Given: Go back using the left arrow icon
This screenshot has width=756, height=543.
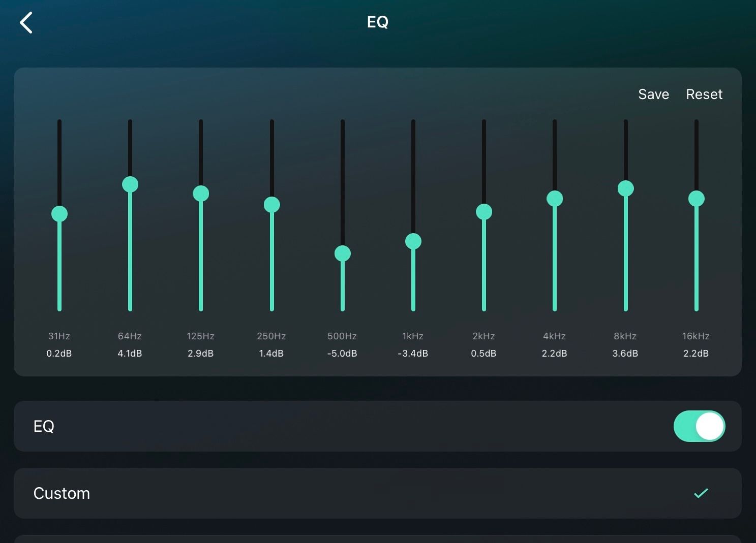Looking at the screenshot, I should (x=26, y=23).
